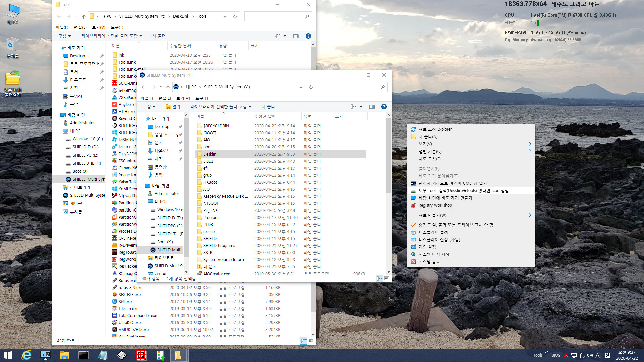This screenshot has height=362, width=644.
Task: Select rufus-3.9.exe in Tools window
Action: pos(130,288)
